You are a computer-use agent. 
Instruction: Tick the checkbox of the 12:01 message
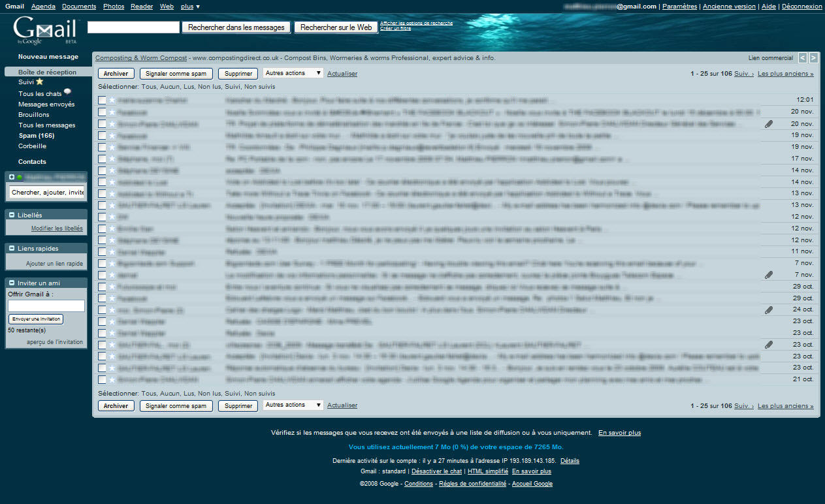tap(102, 101)
